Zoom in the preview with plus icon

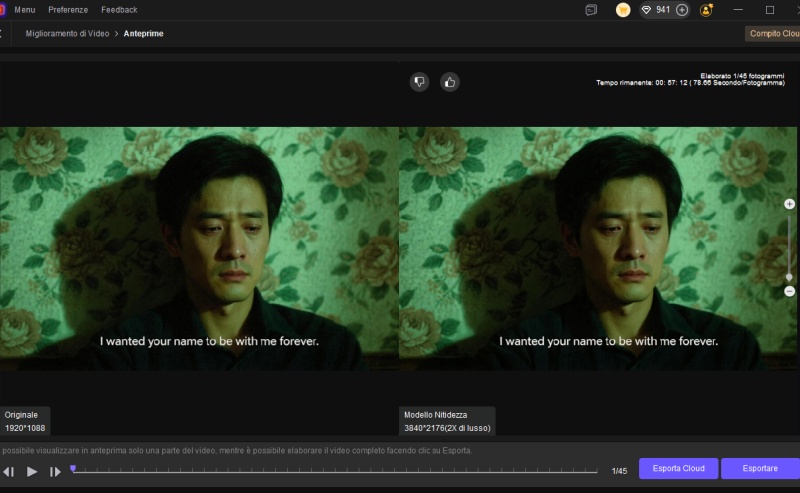pos(789,204)
